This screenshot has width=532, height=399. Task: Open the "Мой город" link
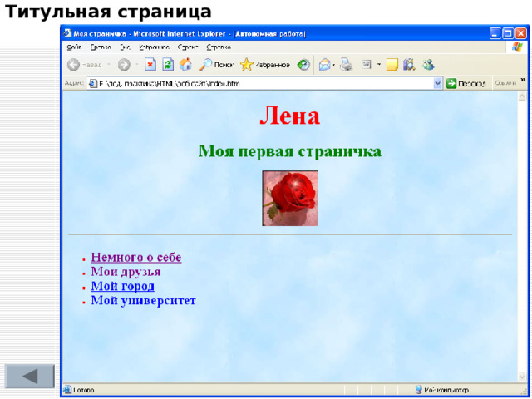point(122,286)
